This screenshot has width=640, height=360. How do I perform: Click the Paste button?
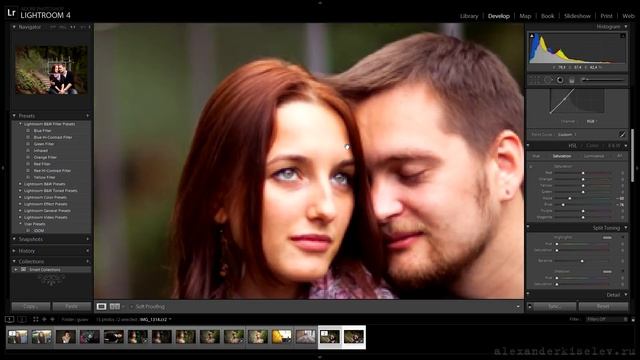point(72,306)
